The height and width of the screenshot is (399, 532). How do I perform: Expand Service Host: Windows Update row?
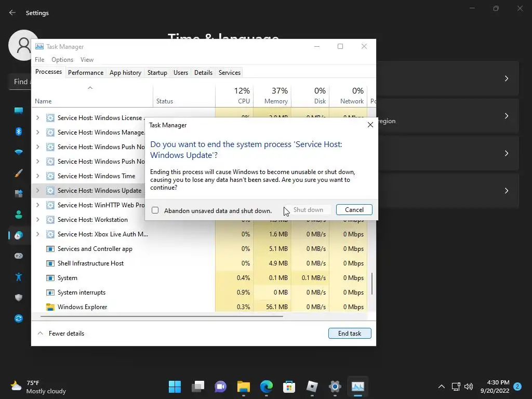point(37,190)
